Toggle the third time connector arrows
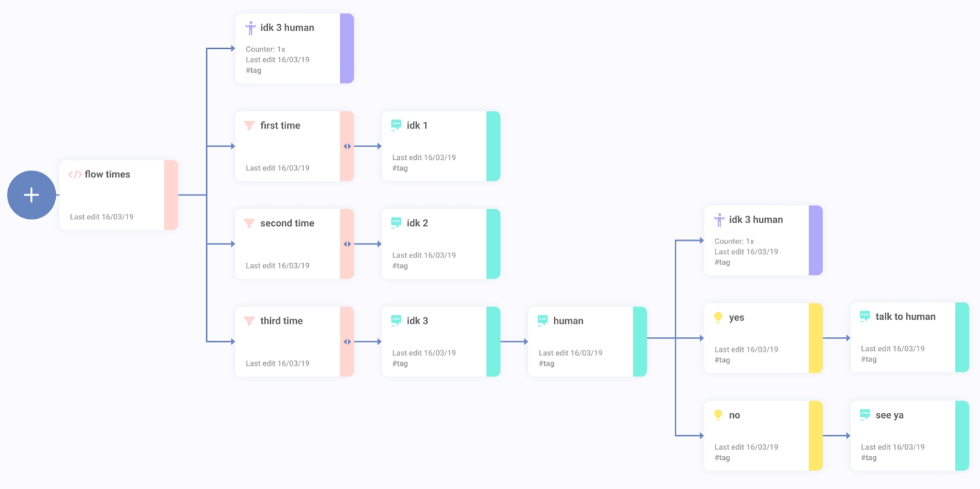 (x=347, y=342)
